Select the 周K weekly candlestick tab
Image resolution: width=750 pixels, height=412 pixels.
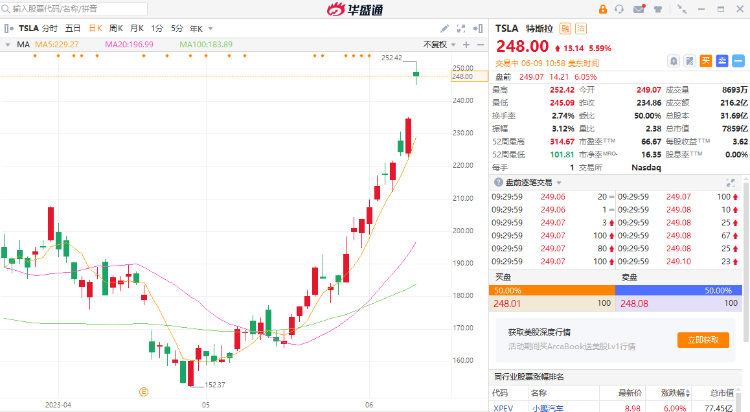click(x=116, y=29)
